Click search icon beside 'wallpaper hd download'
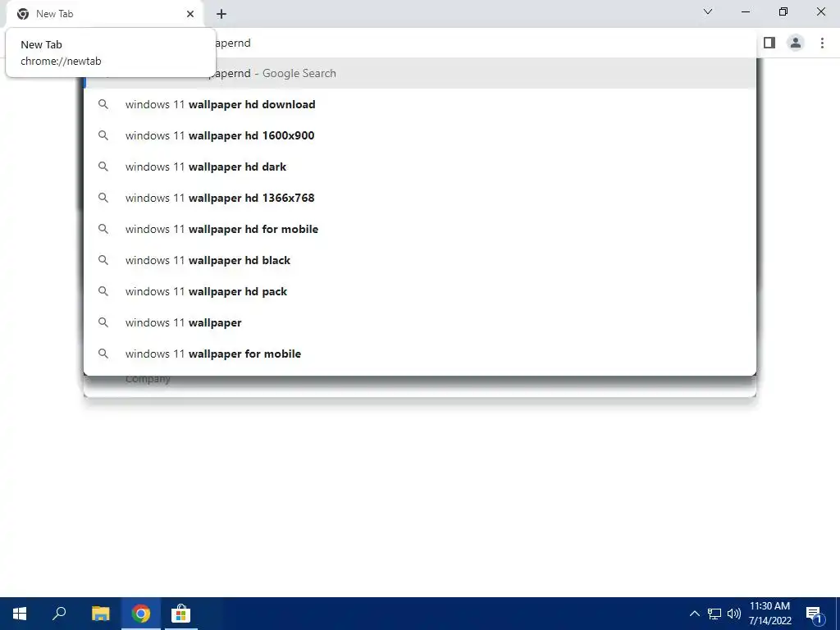840x630 pixels. pos(103,104)
